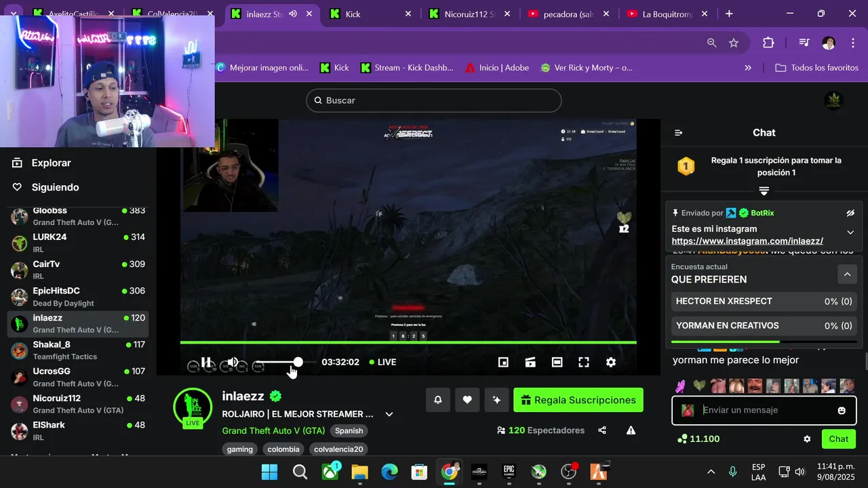Send message with Chat button
The image size is (868, 488).
(839, 439)
